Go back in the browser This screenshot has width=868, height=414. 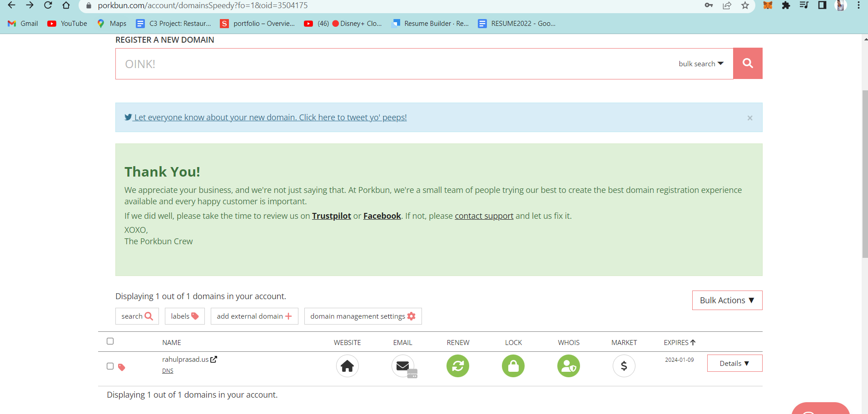(x=12, y=5)
